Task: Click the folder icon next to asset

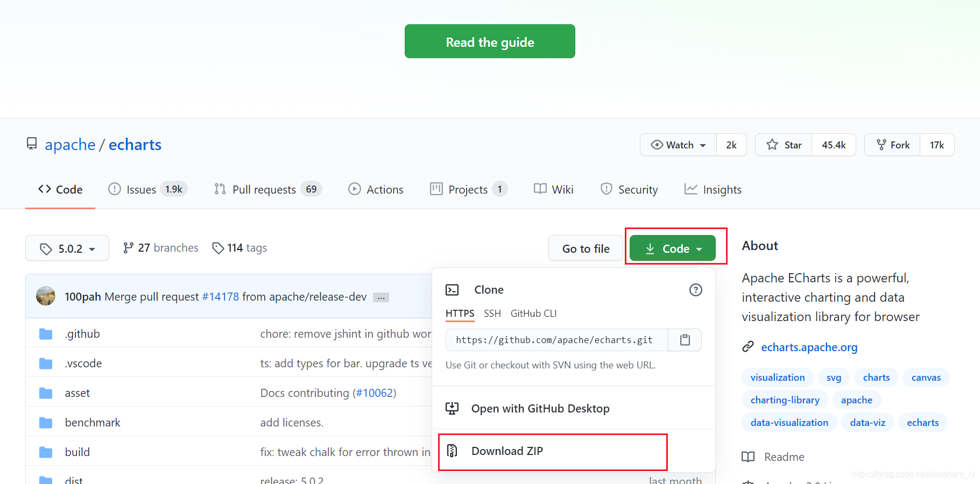Action: point(46,393)
